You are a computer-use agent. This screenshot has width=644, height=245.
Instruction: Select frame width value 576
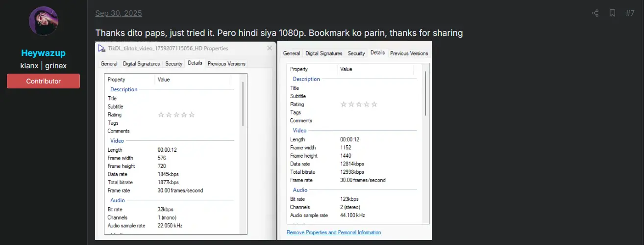[162, 158]
